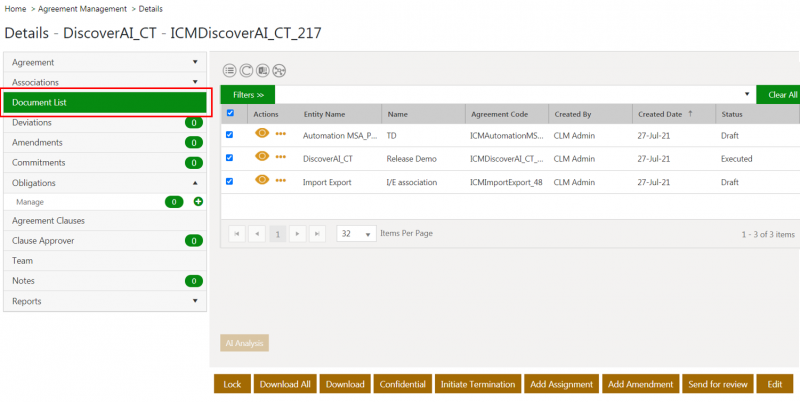Screen dimensions: 800x402
Task: Sort by Created By column header
Action: [x=573, y=114]
